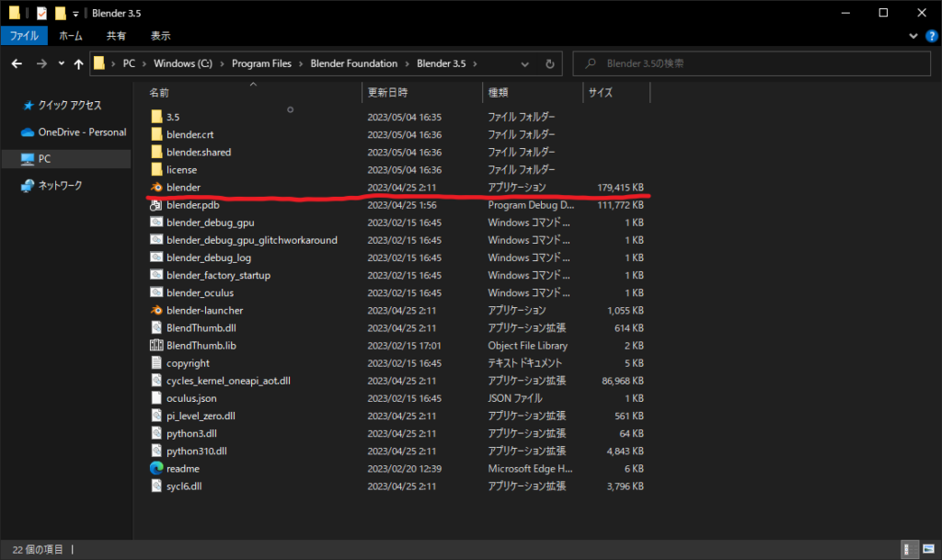Click the blender.shared folder icon
This screenshot has width=942, height=560.
[156, 152]
